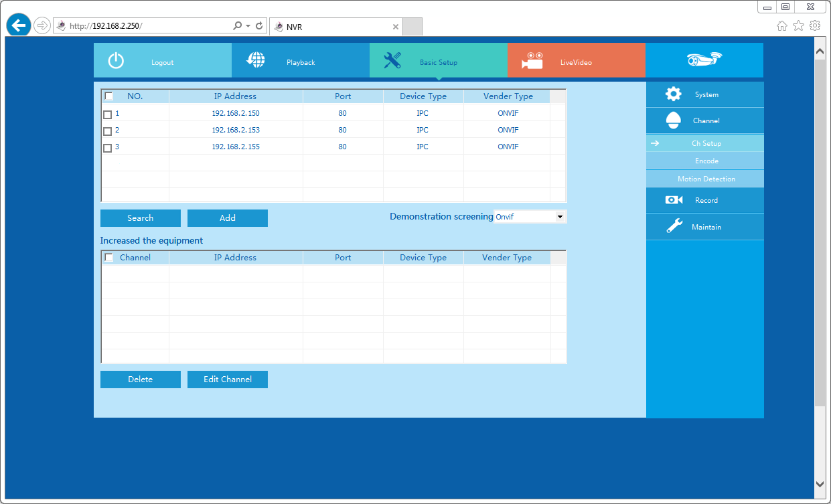Click the browser Back arrow button
This screenshot has height=504, width=831.
(19, 25)
